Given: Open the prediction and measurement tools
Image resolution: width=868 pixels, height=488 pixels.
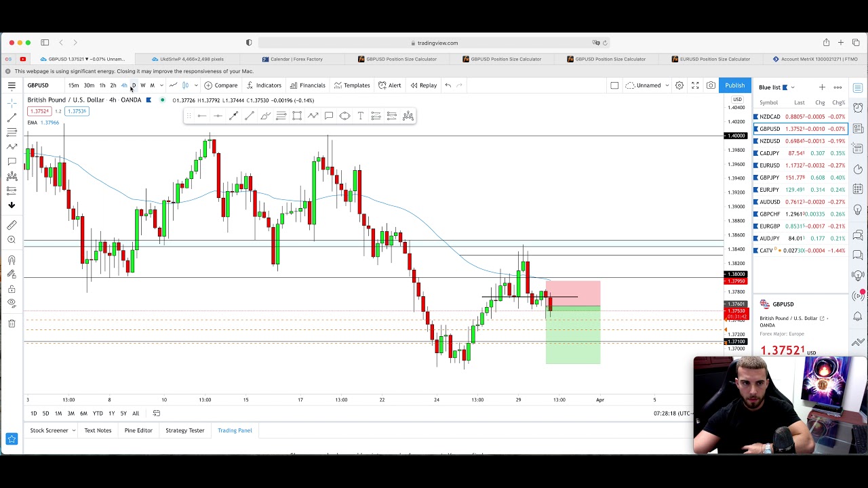Looking at the screenshot, I should (x=12, y=190).
